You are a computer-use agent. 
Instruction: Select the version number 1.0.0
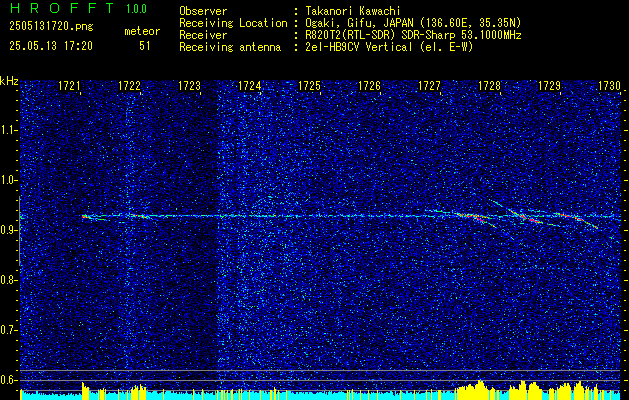click(x=136, y=9)
